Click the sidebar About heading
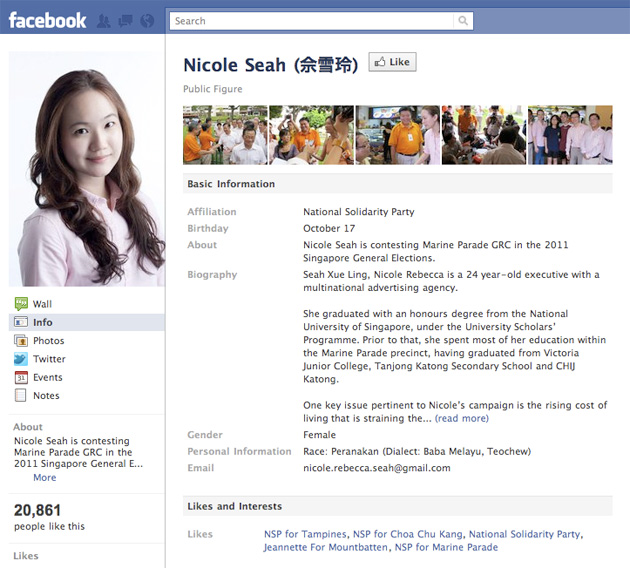 (28, 427)
